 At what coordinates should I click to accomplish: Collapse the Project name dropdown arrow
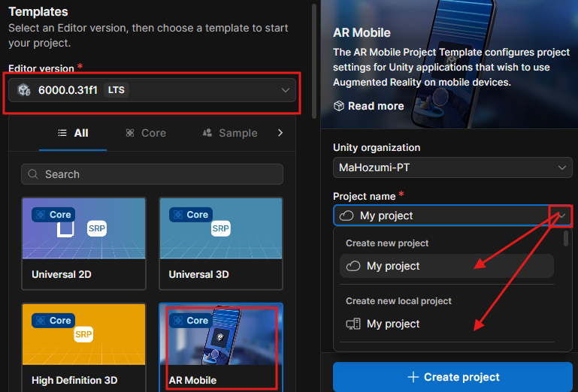[x=562, y=216]
